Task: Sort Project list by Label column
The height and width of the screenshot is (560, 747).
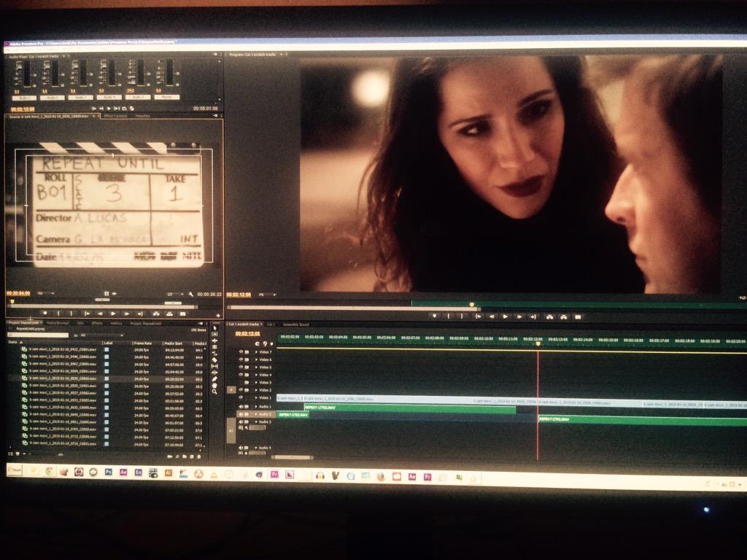Action: tap(109, 343)
